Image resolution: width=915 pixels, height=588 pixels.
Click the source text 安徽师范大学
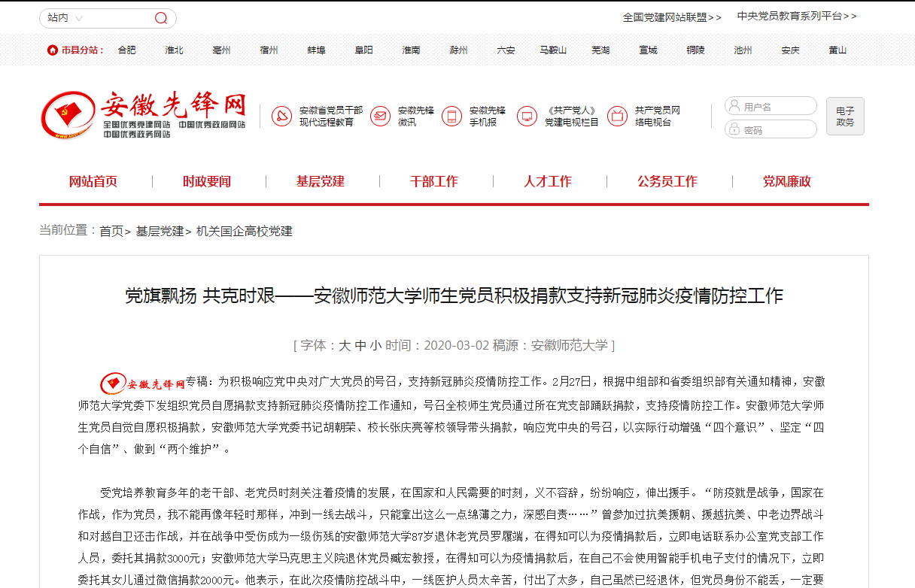pos(570,345)
